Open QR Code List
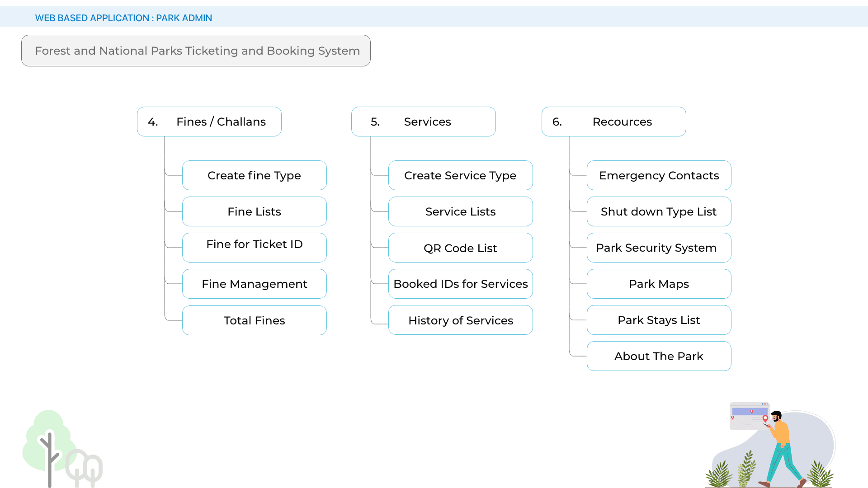868x488 pixels. point(460,248)
